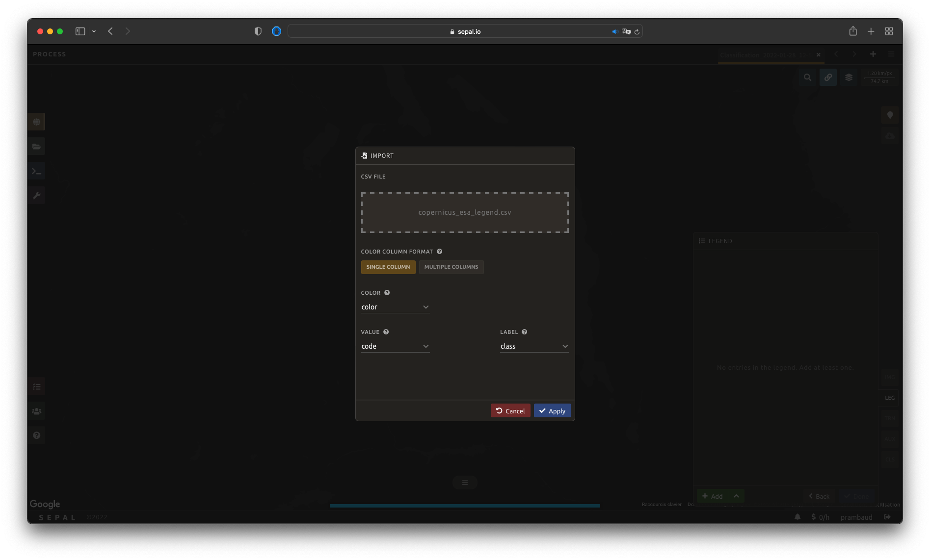
Task: Show Safari tab overview grid
Action: [x=889, y=31]
